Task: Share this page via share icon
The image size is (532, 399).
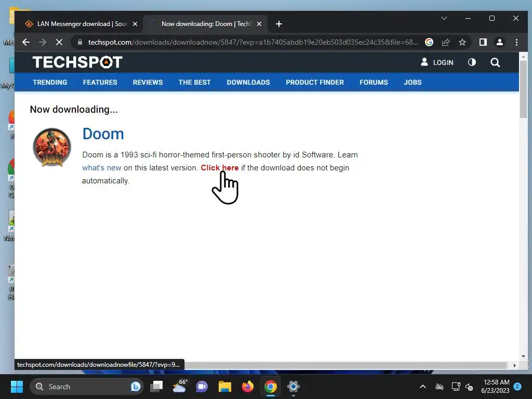Action: [445, 42]
